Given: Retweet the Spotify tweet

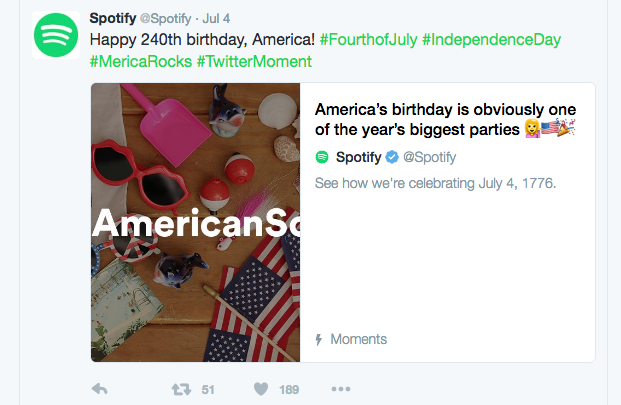Looking at the screenshot, I should (x=180, y=389).
